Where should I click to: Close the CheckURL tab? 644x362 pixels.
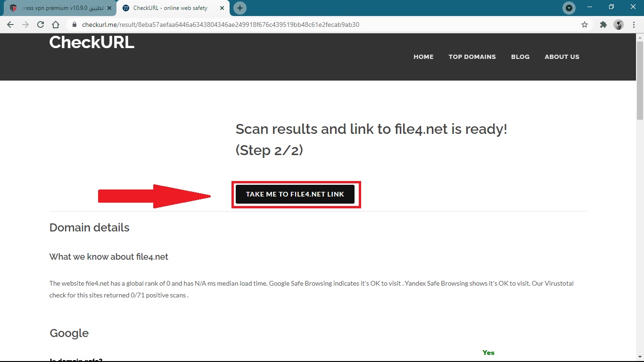222,8
